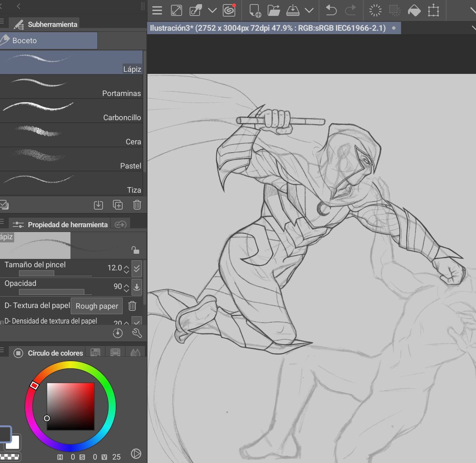Image resolution: width=476 pixels, height=463 pixels.
Task: Expand the chevron next to the pen-on-square icon
Action: click(x=212, y=10)
